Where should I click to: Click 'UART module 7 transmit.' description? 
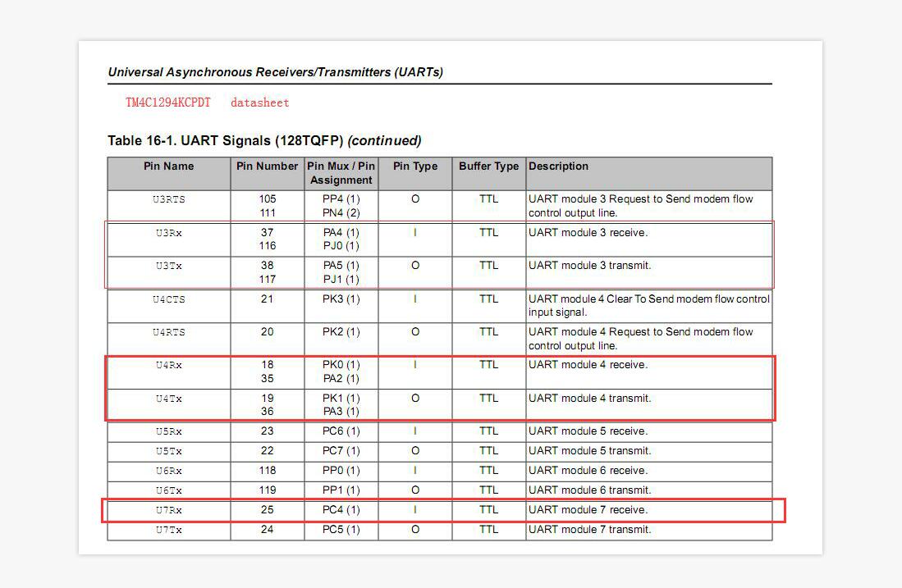(x=590, y=530)
